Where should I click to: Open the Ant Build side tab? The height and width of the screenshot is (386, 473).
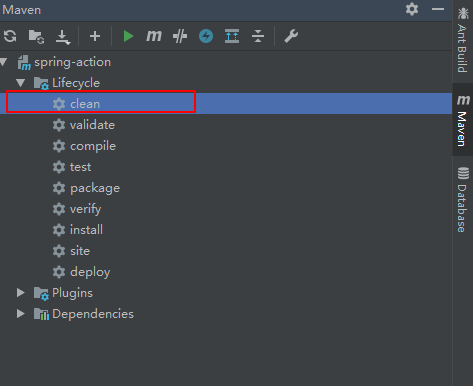point(462,40)
